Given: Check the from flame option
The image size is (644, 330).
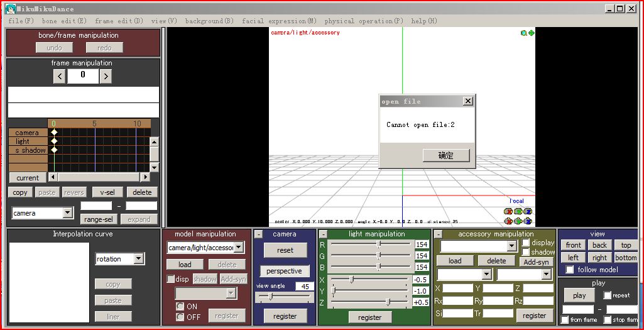Looking at the screenshot, I should (x=565, y=319).
